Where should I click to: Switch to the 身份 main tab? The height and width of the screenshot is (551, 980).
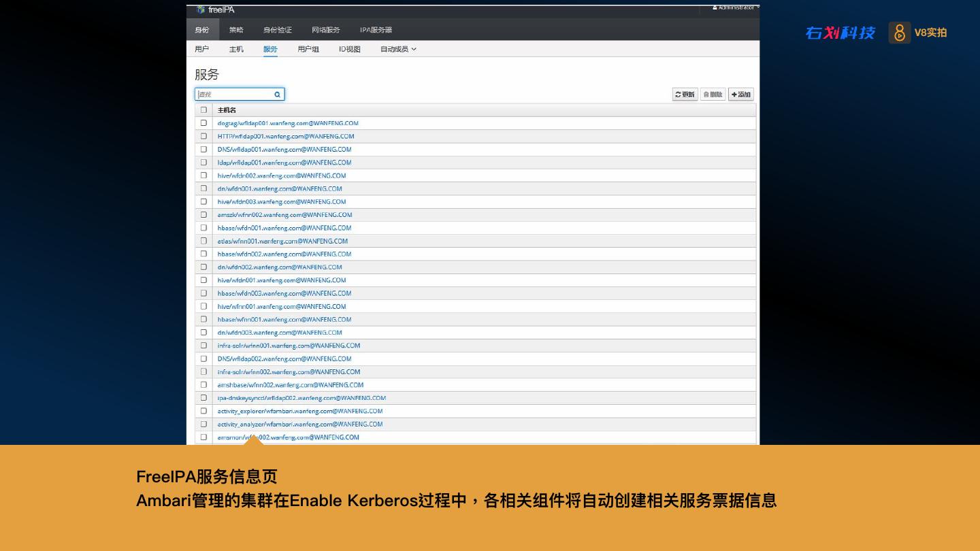click(202, 30)
